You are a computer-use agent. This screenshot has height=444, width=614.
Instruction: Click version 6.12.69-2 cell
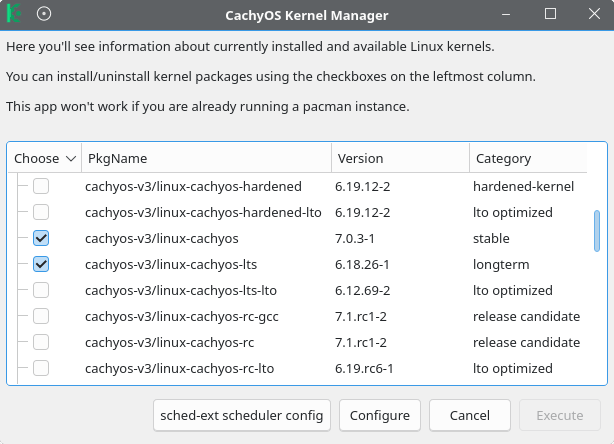pyautogui.click(x=363, y=291)
